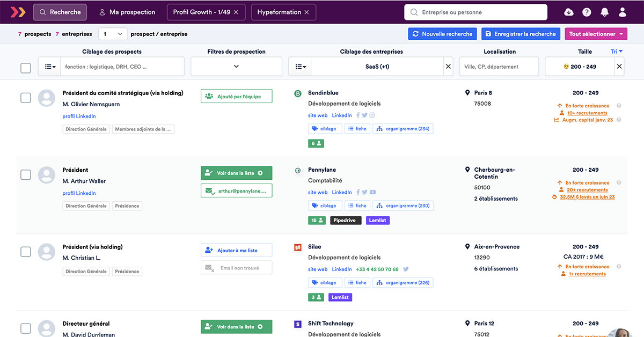644x337 pixels.
Task: Expand the Filtres de prospection dropdown
Action: (x=236, y=67)
